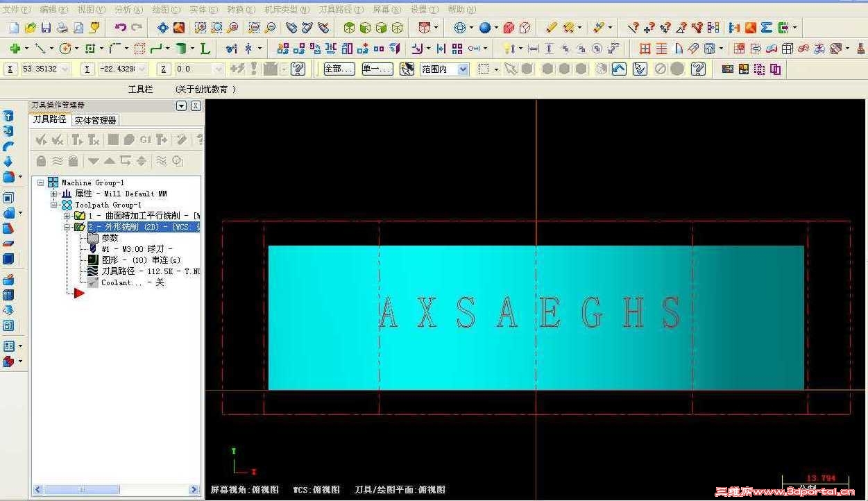Expand the 属性 - Mill Default MM node
The width and height of the screenshot is (868, 501).
pyautogui.click(x=53, y=194)
